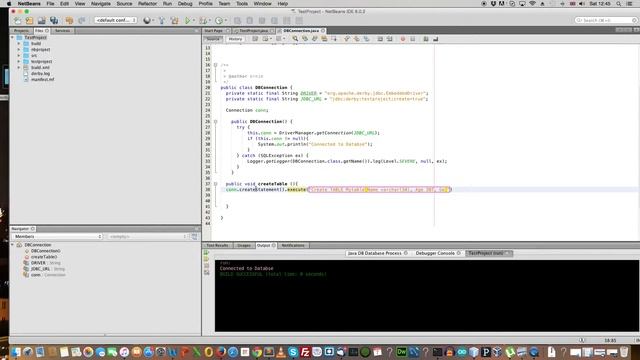Toggle fold marker at line 16 comment
Image resolution: width=640 pixels, height=360 pixels.
click(x=216, y=65)
